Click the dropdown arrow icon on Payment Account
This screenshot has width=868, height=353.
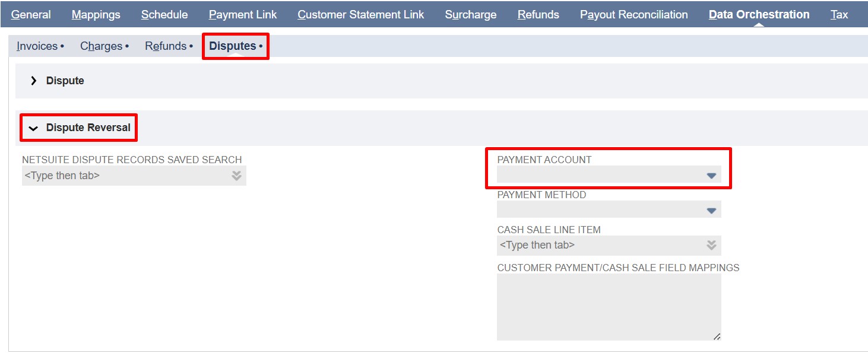pyautogui.click(x=711, y=174)
